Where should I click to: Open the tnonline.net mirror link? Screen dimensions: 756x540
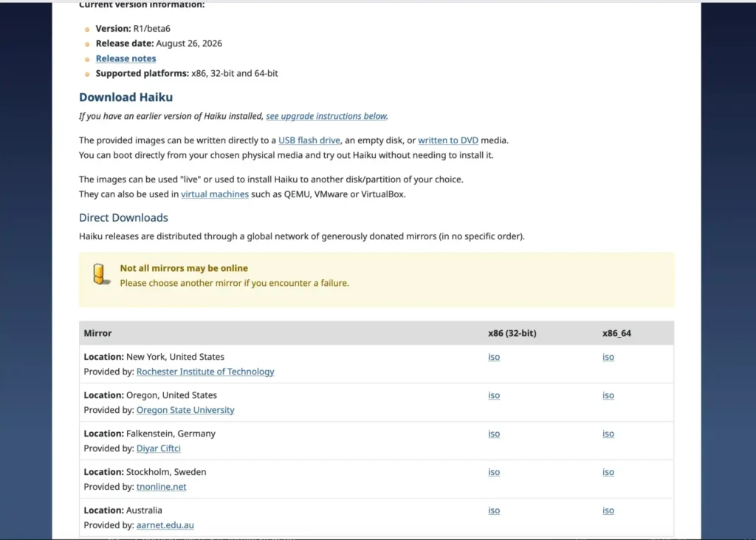[161, 486]
